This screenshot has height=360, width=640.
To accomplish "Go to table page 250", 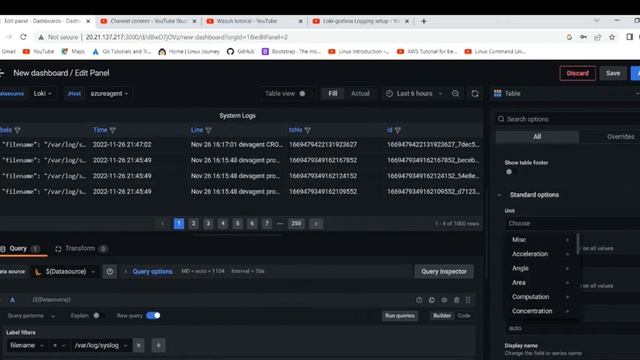I will (296, 224).
